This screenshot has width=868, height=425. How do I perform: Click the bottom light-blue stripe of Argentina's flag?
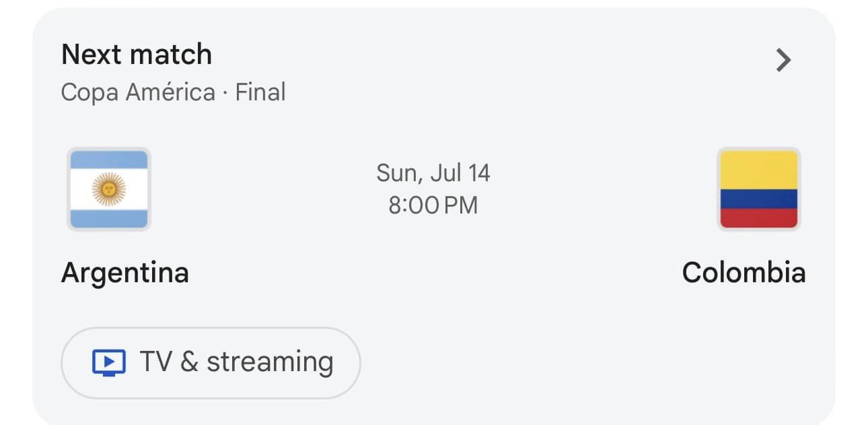(109, 218)
